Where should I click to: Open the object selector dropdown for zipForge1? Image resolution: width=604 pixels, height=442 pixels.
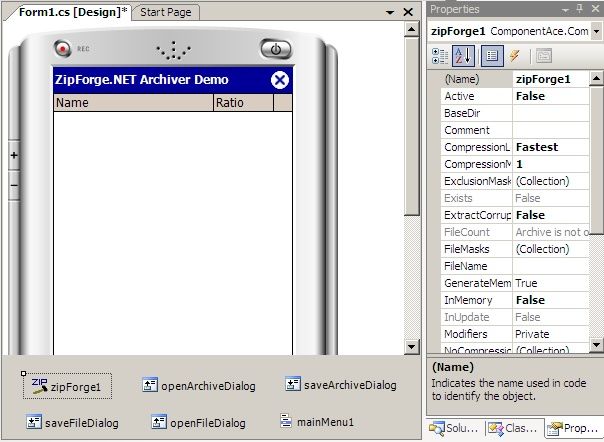pos(597,31)
